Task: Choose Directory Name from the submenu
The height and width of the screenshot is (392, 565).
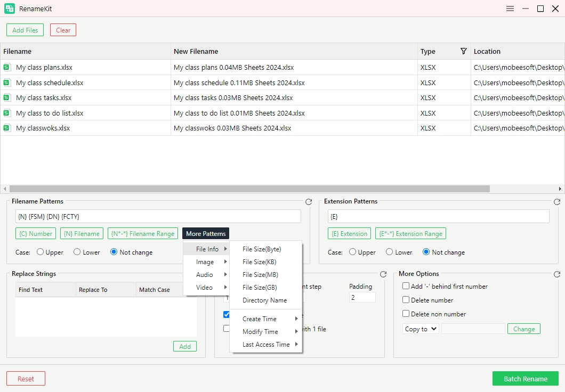Action: [x=266, y=300]
